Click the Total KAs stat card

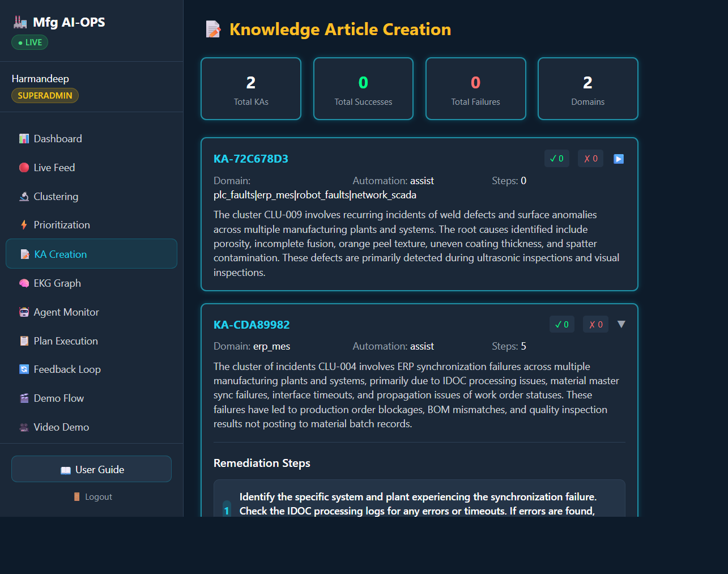[x=251, y=89]
